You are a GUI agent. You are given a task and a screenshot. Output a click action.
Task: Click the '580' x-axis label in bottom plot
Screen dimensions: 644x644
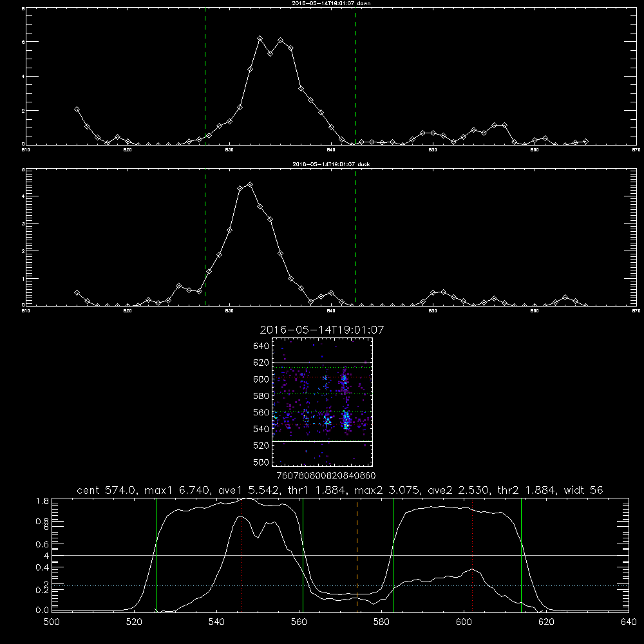[x=381, y=622]
